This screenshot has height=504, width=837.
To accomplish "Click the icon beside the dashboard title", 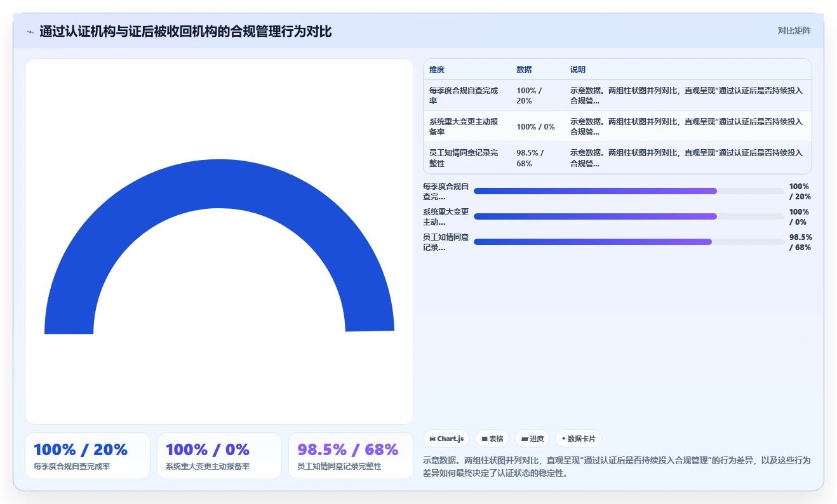I will pos(30,32).
